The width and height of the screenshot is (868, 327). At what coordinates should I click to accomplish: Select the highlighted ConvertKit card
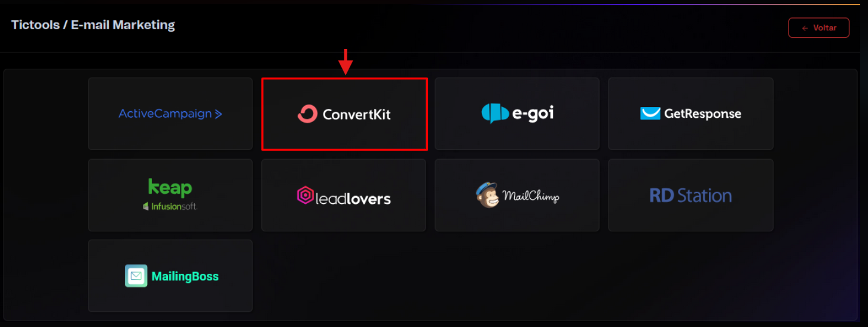tap(344, 114)
